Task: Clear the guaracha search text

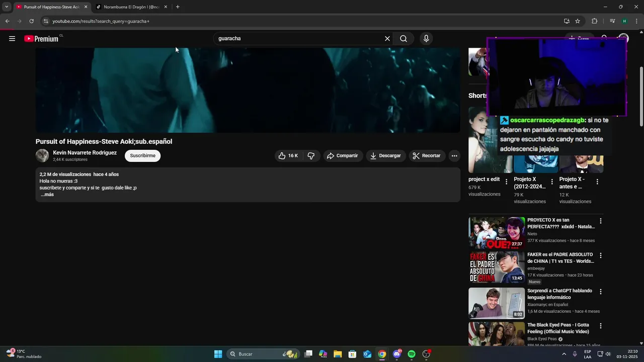Action: (387, 39)
